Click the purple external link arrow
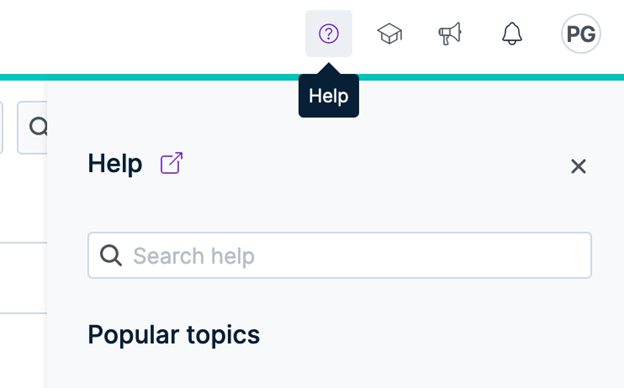624x388 pixels. 172,163
